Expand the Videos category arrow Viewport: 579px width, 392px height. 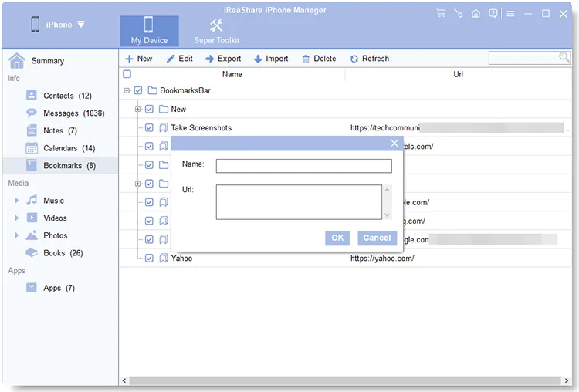17,218
